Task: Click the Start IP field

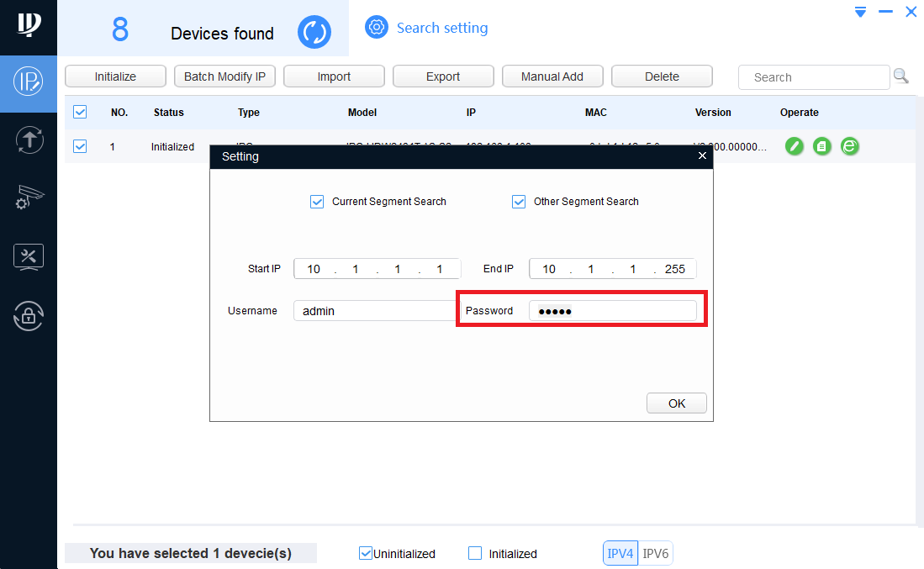Action: pos(378,269)
